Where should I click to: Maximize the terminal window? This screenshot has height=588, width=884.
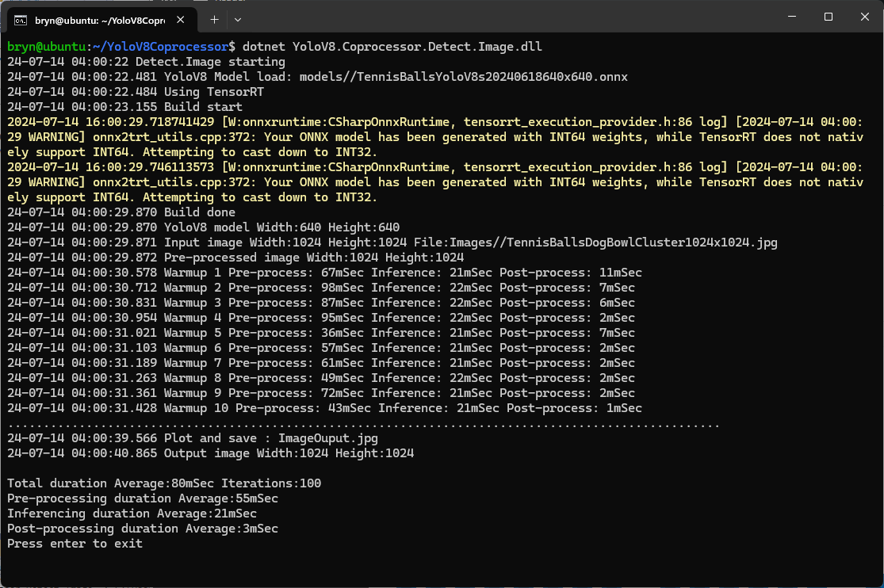point(828,17)
